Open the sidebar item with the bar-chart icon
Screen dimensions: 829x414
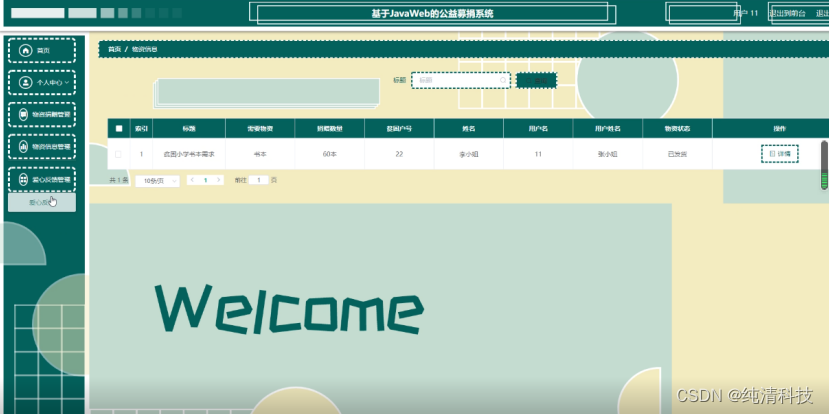tap(42, 146)
